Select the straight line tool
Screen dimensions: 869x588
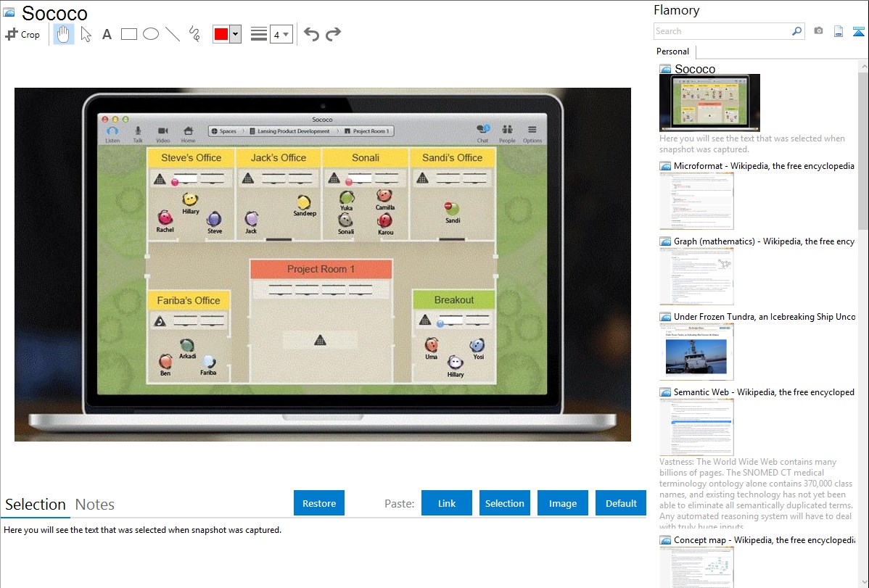[x=173, y=34]
